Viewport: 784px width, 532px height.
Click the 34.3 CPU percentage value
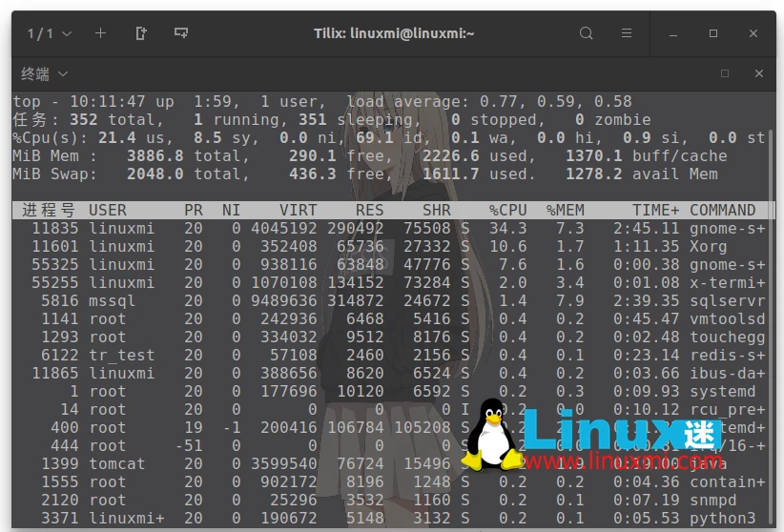point(508,229)
